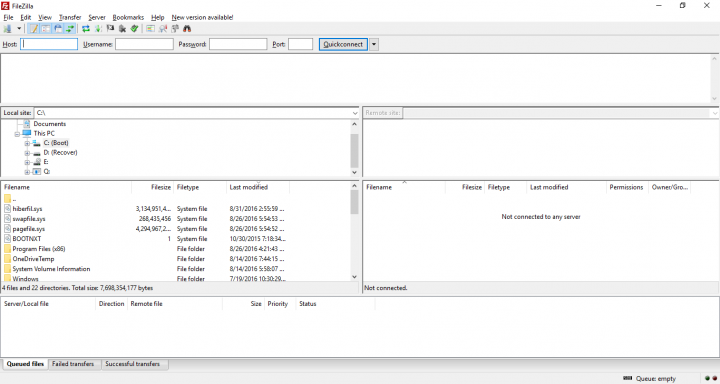This screenshot has height=384, width=720.
Task: Open the File menu
Action: point(8,17)
